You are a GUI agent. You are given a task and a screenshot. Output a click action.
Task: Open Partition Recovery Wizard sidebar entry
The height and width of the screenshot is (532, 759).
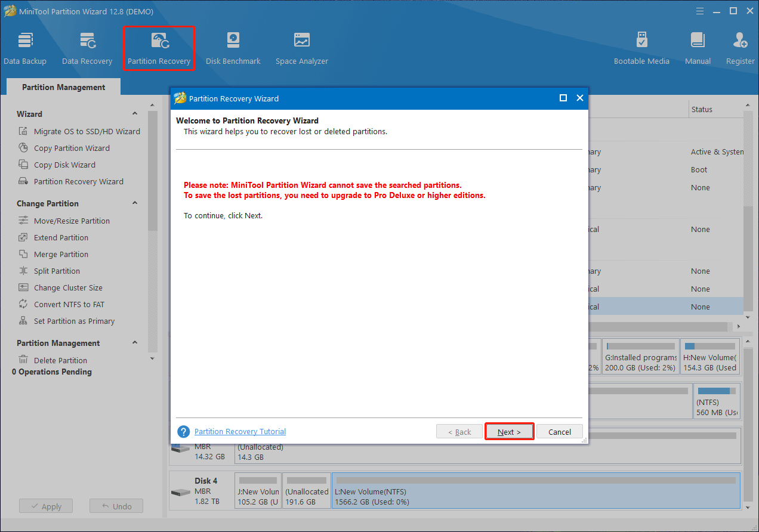(71, 181)
